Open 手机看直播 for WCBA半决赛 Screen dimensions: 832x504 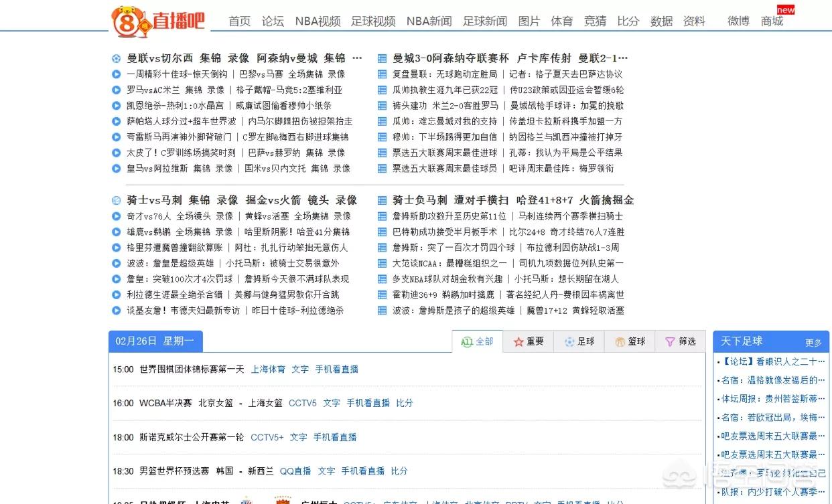[x=368, y=403]
